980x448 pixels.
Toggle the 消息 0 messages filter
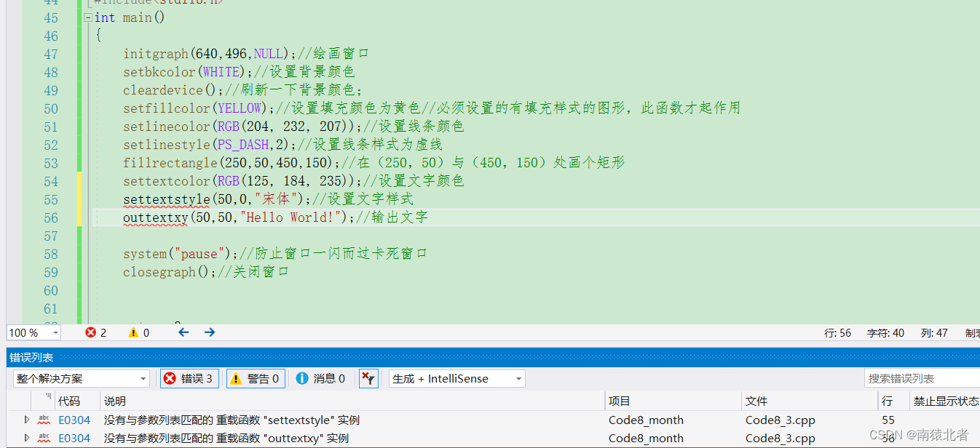pos(320,378)
